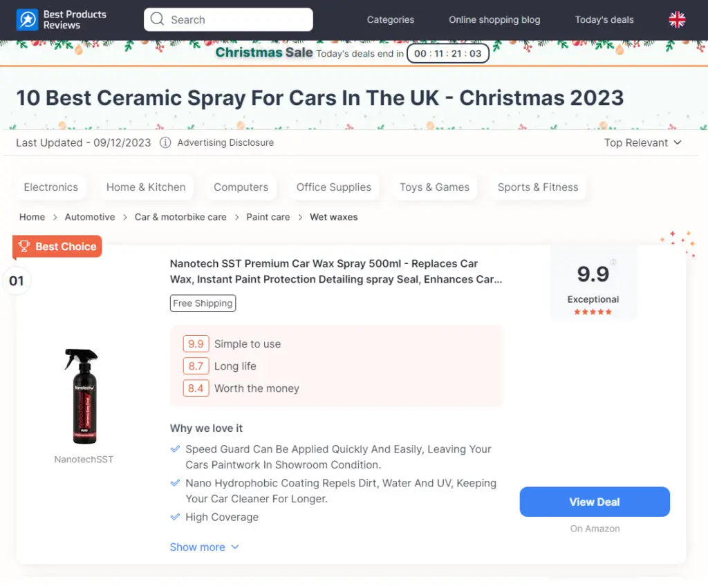The height and width of the screenshot is (588, 708).
Task: Select the Toys & Games category tab
Action: pyautogui.click(x=434, y=187)
